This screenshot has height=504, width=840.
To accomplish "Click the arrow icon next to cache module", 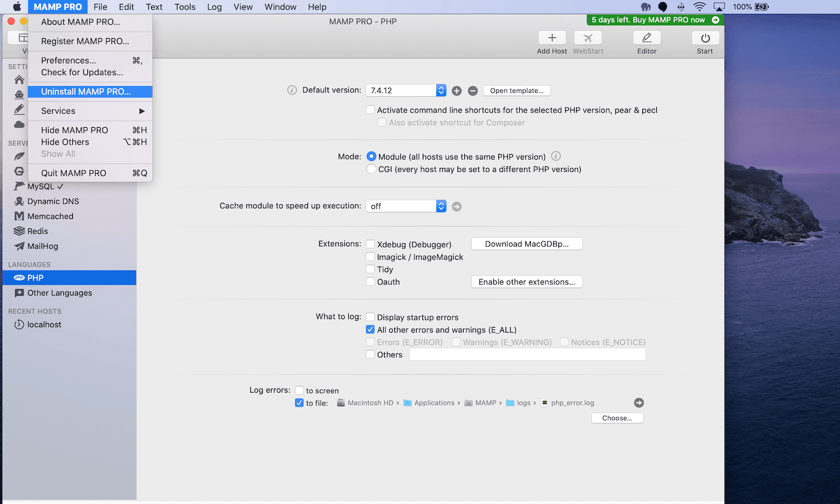I will tap(457, 207).
